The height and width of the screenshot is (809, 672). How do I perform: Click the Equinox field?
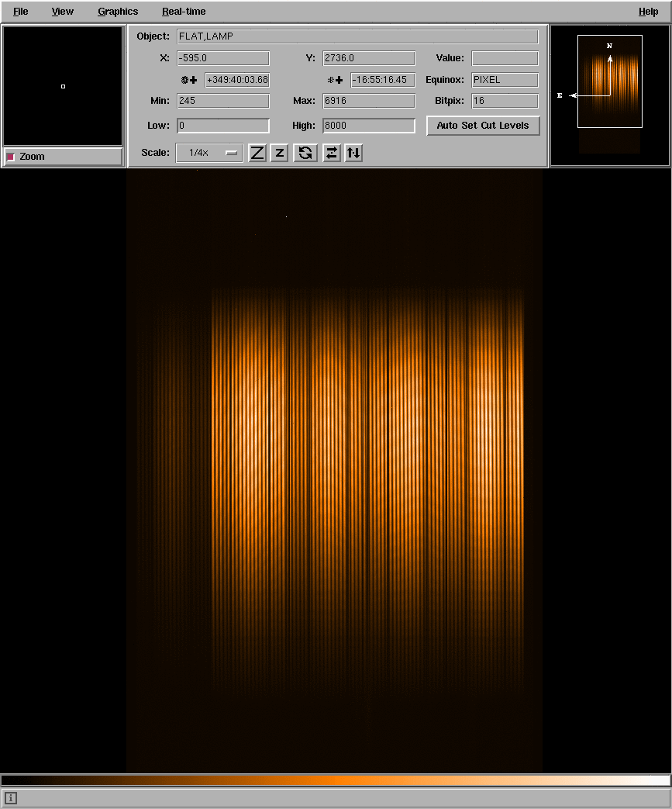pos(505,80)
